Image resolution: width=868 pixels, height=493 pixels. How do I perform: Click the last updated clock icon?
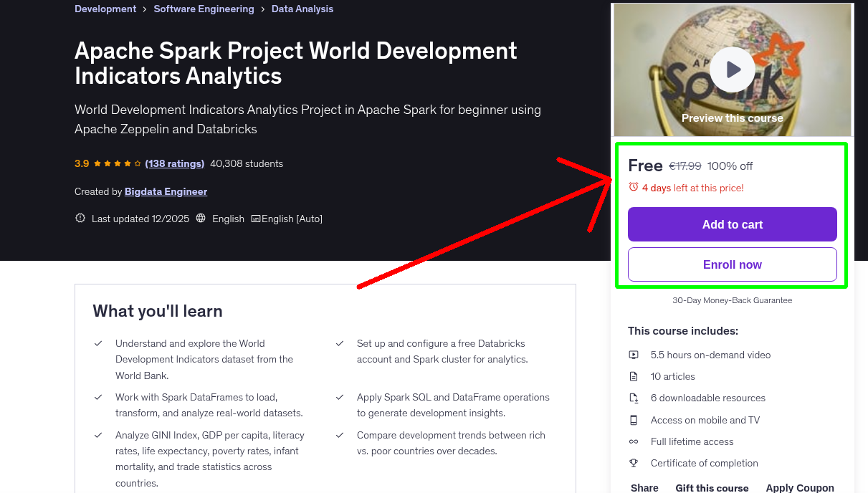pos(80,218)
